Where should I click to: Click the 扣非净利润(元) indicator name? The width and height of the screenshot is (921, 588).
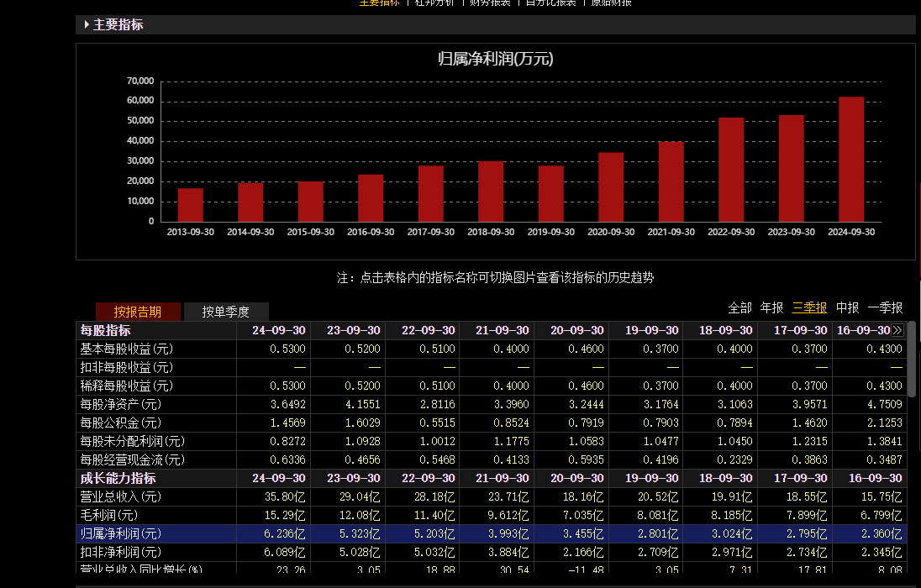(121, 552)
